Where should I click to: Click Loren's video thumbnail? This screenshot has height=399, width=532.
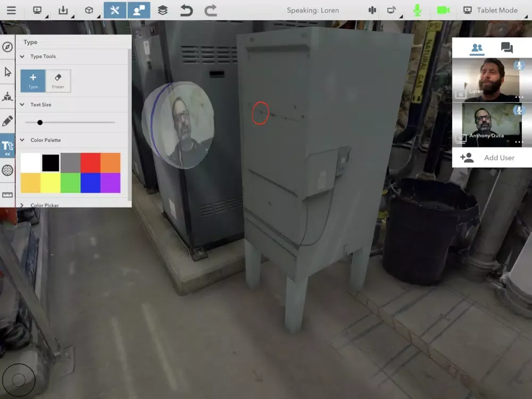click(492, 80)
